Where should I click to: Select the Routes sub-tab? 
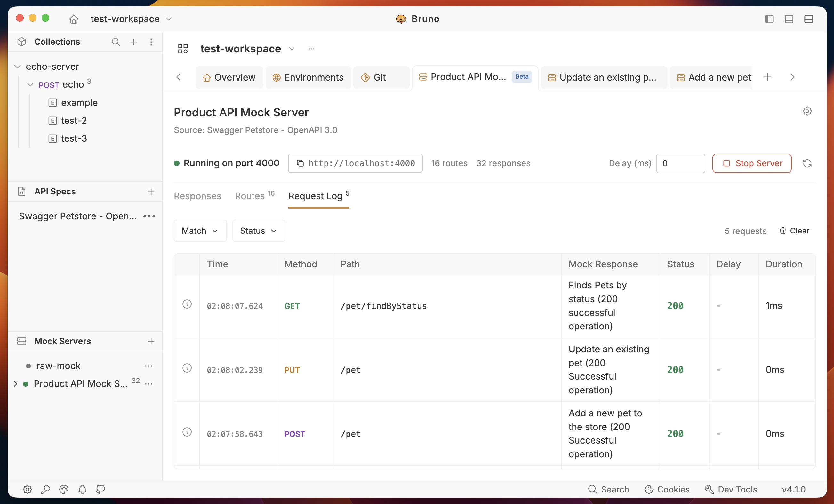point(254,196)
